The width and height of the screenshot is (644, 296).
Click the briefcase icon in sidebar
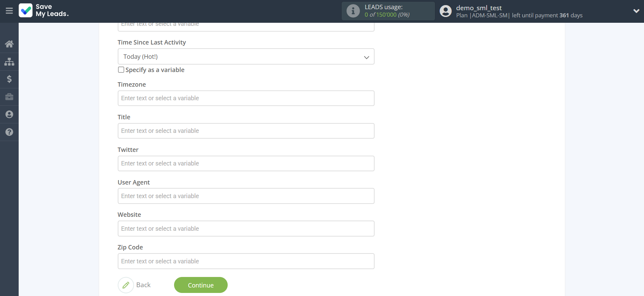click(x=9, y=97)
